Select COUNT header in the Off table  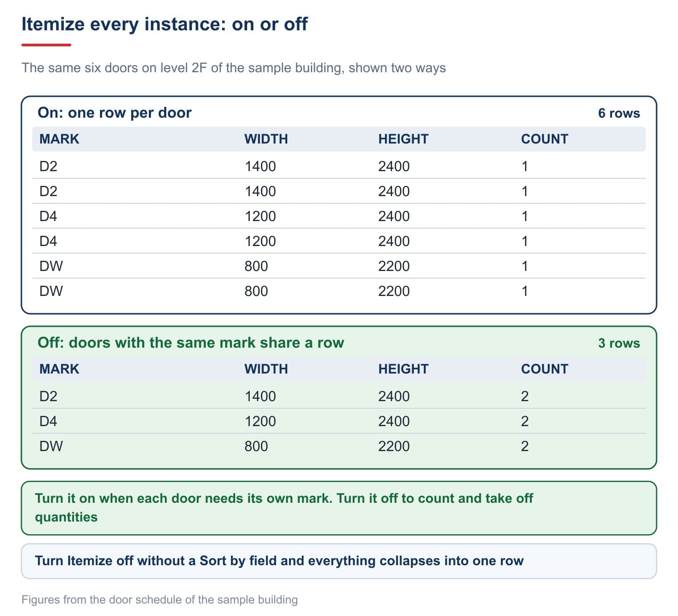tap(545, 369)
